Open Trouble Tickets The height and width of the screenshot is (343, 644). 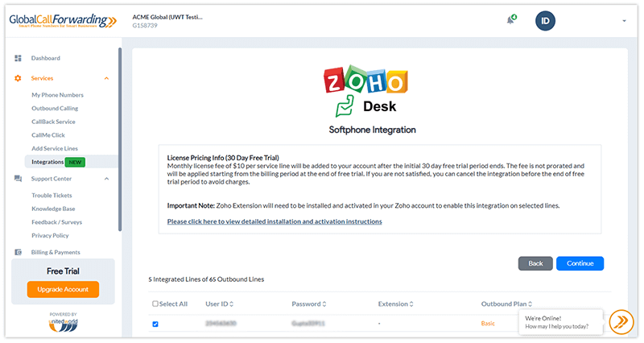point(52,196)
